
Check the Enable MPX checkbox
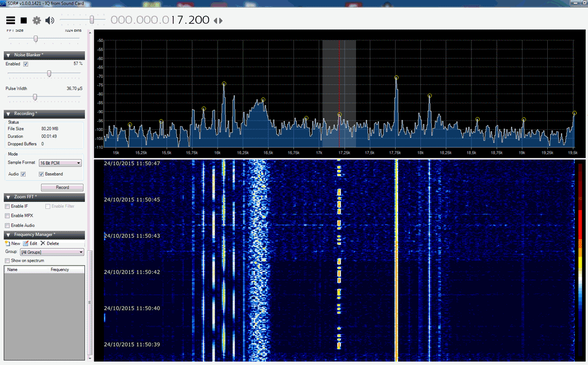[x=7, y=216]
